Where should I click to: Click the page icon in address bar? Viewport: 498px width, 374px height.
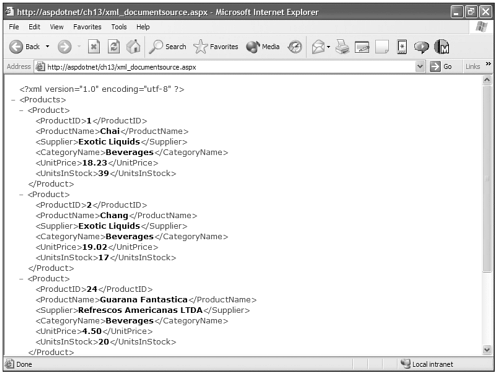pos(40,67)
